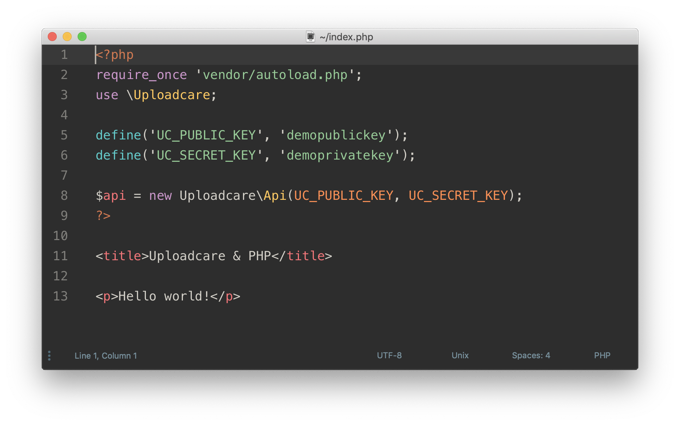Open the Spaces: 4 indentation menu
Image resolution: width=680 pixels, height=425 pixels.
point(531,355)
